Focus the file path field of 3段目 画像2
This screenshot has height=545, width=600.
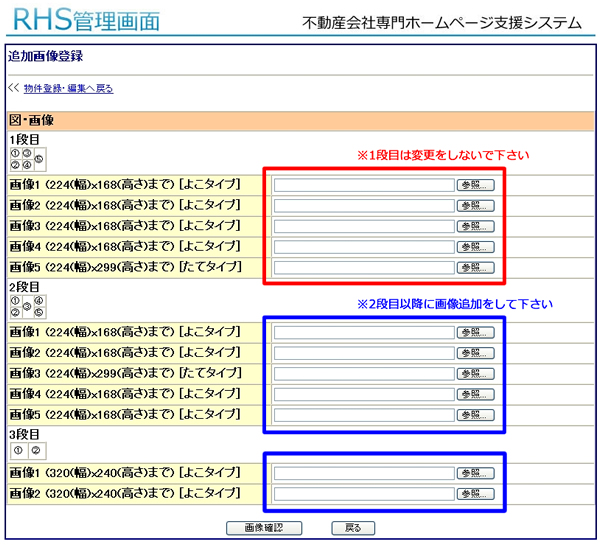pos(364,494)
